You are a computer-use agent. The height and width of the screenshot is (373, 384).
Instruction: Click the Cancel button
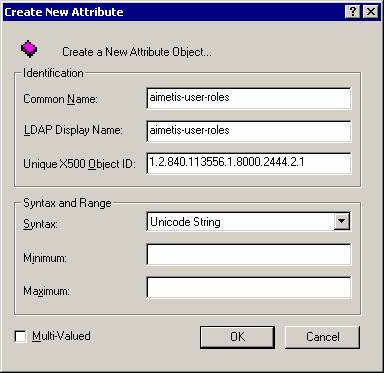pyautogui.click(x=322, y=337)
